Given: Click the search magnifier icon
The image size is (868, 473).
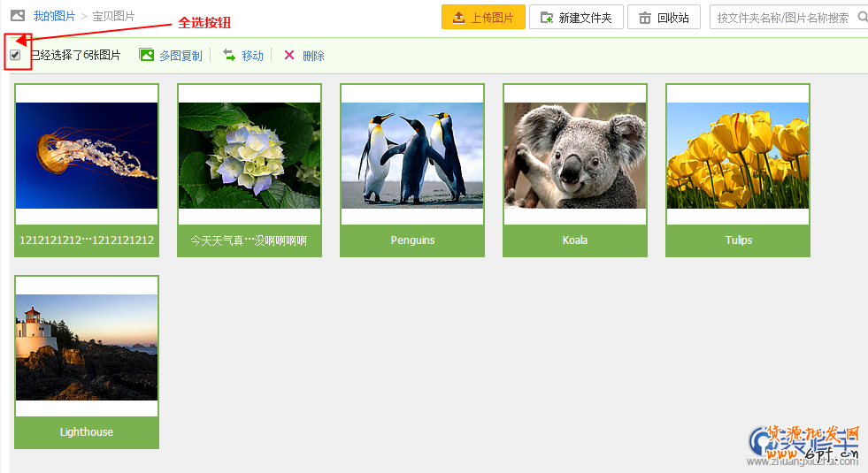Looking at the screenshot, I should (863, 17).
